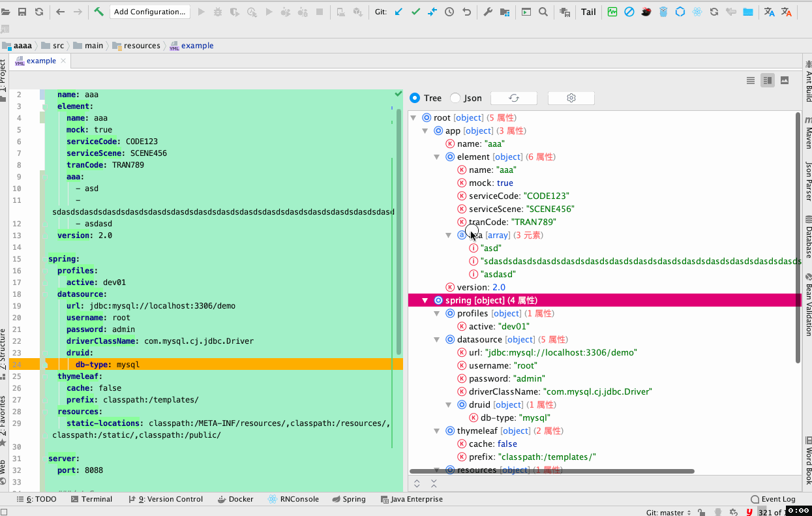The height and width of the screenshot is (516, 812).
Task: Collapse the datasource object node
Action: point(437,340)
